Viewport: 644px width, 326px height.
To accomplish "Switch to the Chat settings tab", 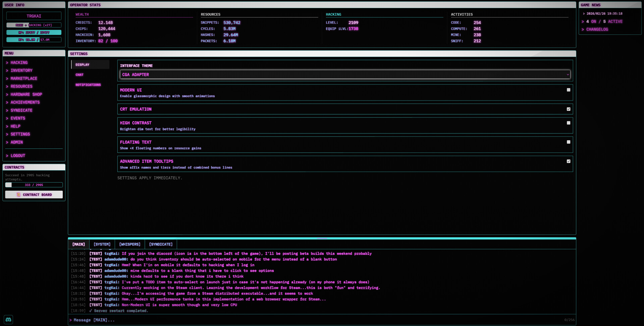I will 79,75.
